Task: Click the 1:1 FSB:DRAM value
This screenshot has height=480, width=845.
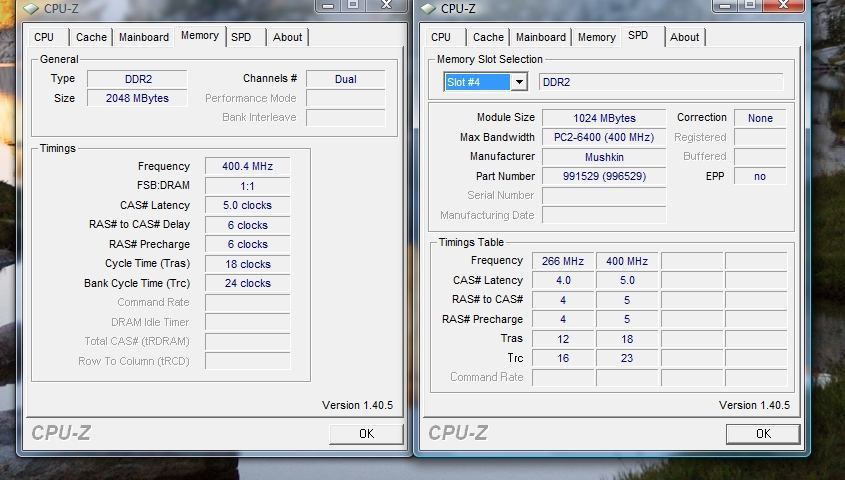Action: (247, 186)
